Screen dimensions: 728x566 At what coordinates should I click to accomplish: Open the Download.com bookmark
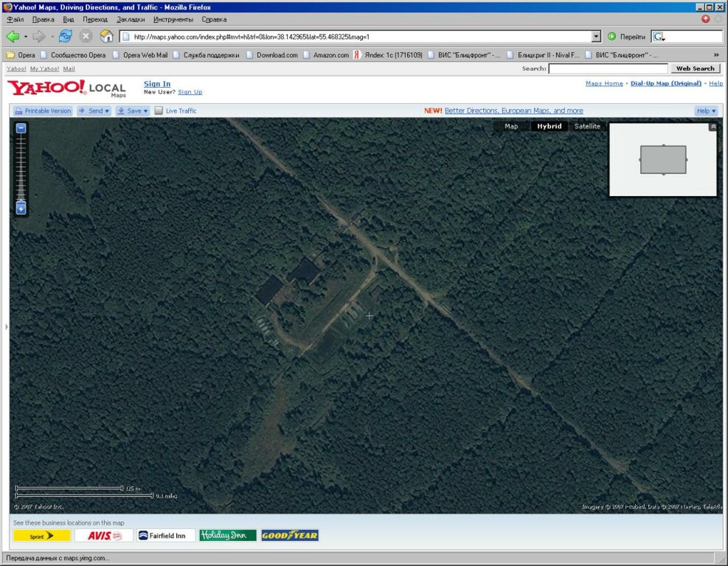tap(272, 55)
